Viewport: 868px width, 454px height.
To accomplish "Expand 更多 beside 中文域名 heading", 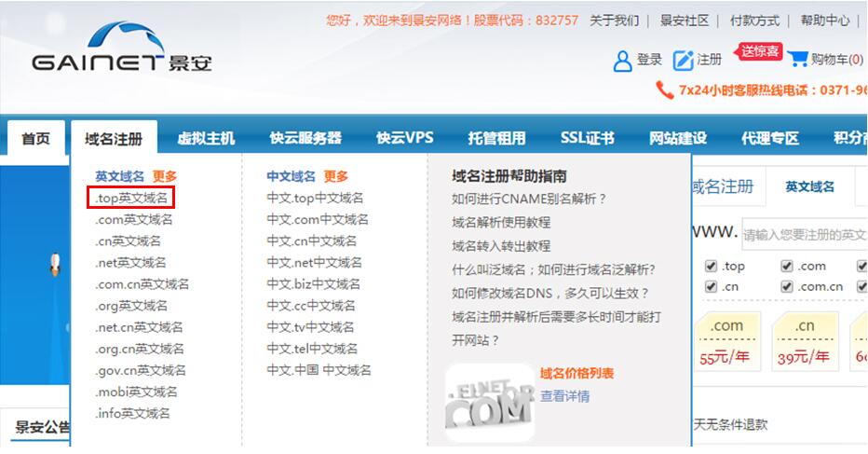I will coord(335,176).
